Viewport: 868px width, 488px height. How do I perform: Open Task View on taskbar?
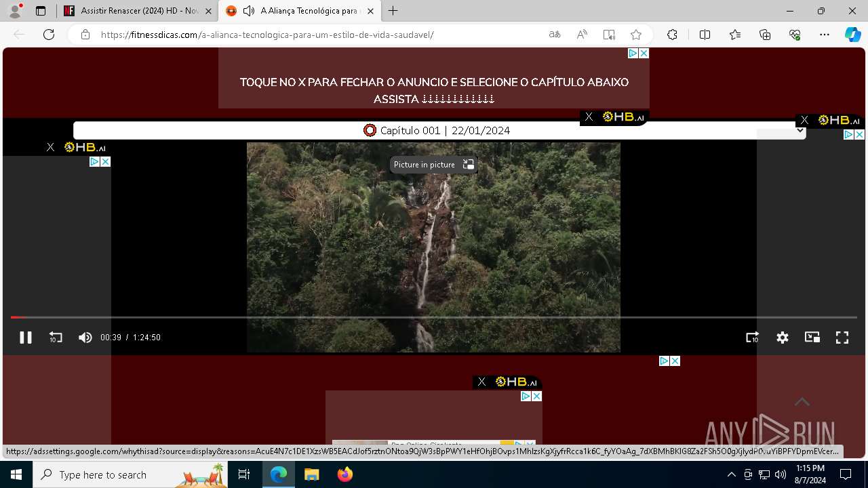(x=244, y=474)
